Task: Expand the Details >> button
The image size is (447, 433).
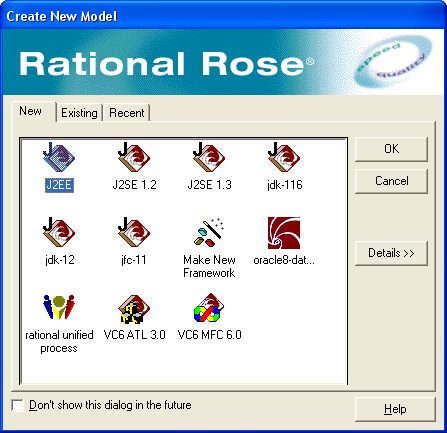Action: click(391, 253)
